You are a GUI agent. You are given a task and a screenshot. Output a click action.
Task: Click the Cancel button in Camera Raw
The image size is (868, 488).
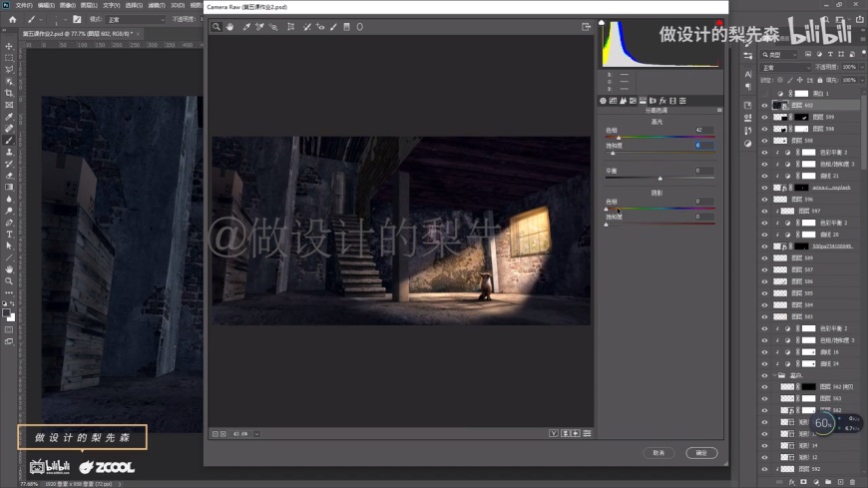coord(658,453)
